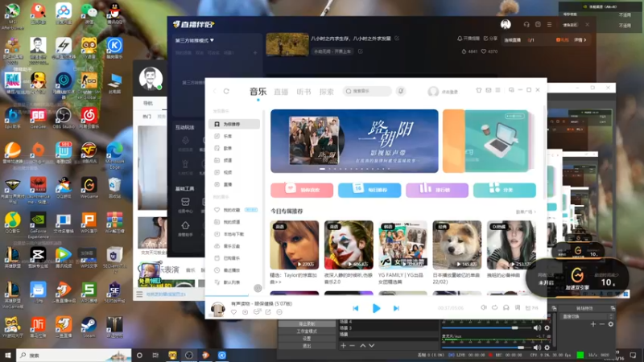The width and height of the screenshot is (644, 362).
Task: Switch to the 探索 tab
Action: pos(327,92)
